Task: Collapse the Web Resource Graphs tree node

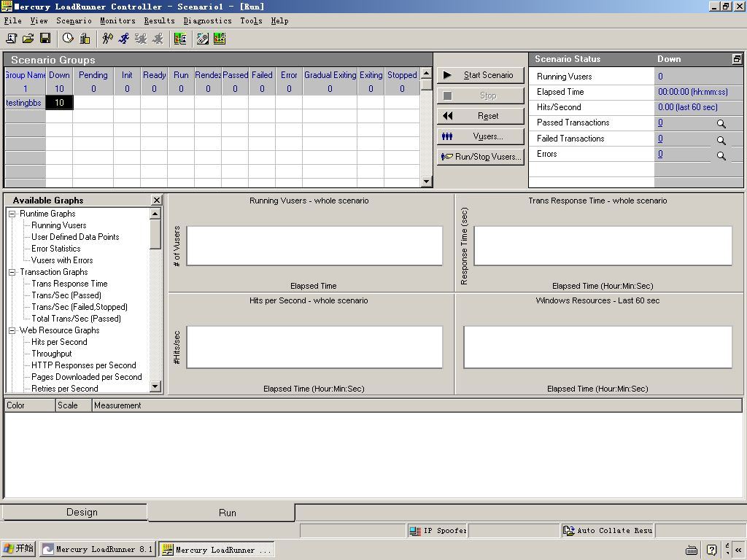Action: [12, 330]
